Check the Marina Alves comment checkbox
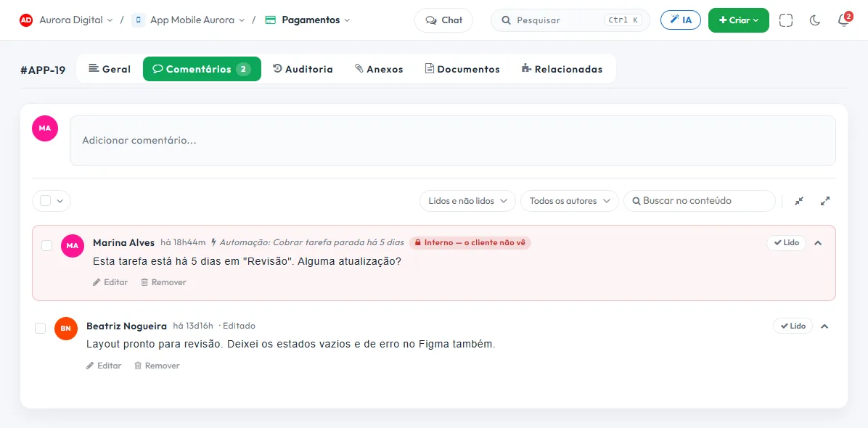This screenshot has height=428, width=868. point(47,245)
